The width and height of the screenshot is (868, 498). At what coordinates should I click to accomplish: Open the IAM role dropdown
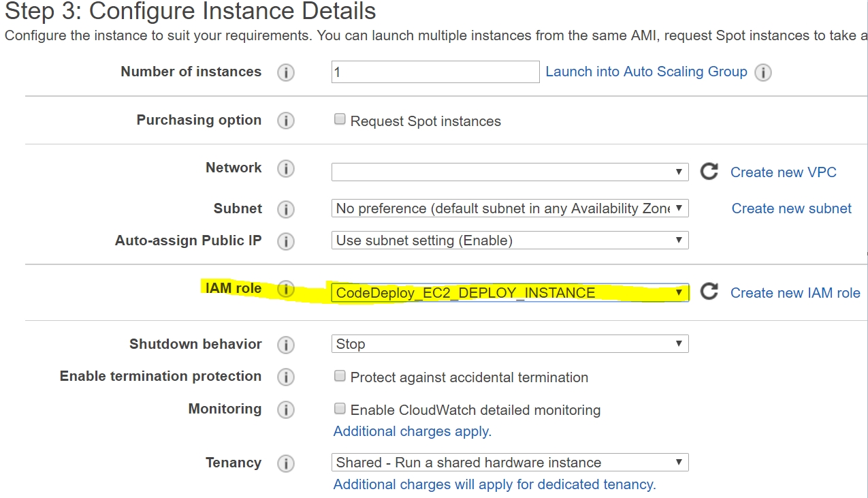[x=509, y=293]
